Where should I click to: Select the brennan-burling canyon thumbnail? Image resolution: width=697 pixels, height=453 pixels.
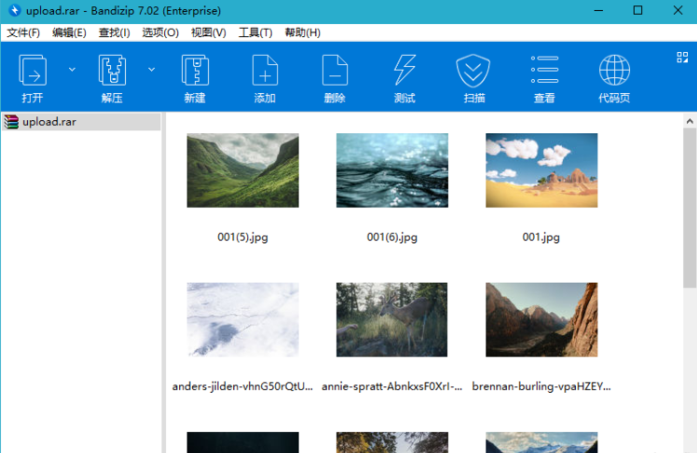coord(541,320)
